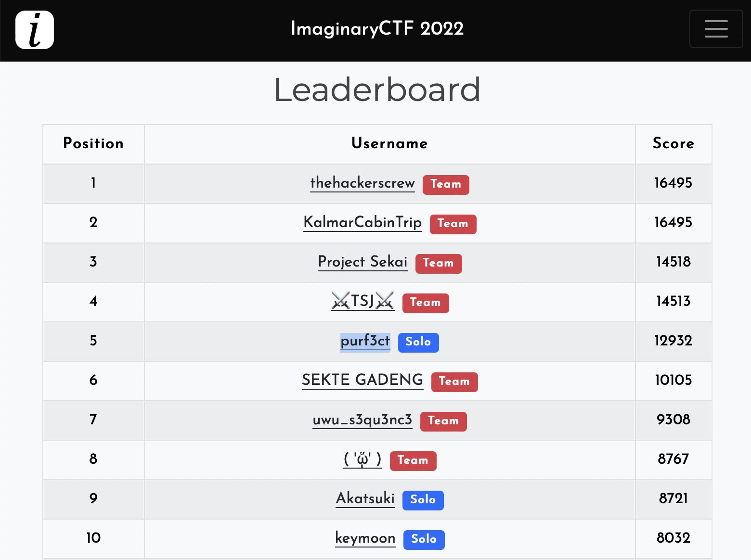View uwu_s3qu3nc3 team page
751x560 pixels.
pyautogui.click(x=363, y=420)
